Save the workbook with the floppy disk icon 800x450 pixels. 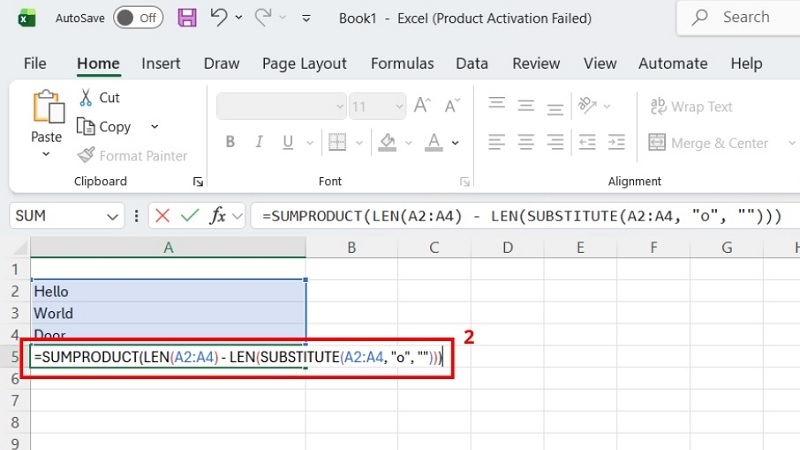(x=187, y=18)
